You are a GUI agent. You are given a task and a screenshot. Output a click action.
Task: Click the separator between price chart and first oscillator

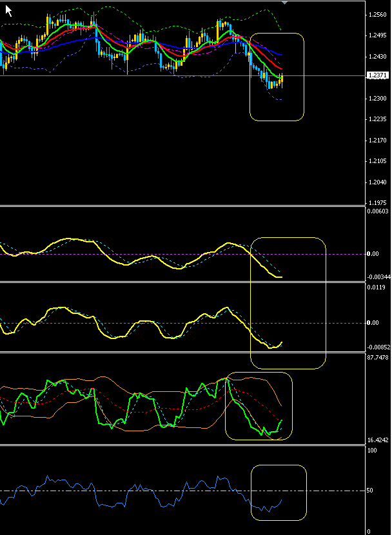coord(193,206)
